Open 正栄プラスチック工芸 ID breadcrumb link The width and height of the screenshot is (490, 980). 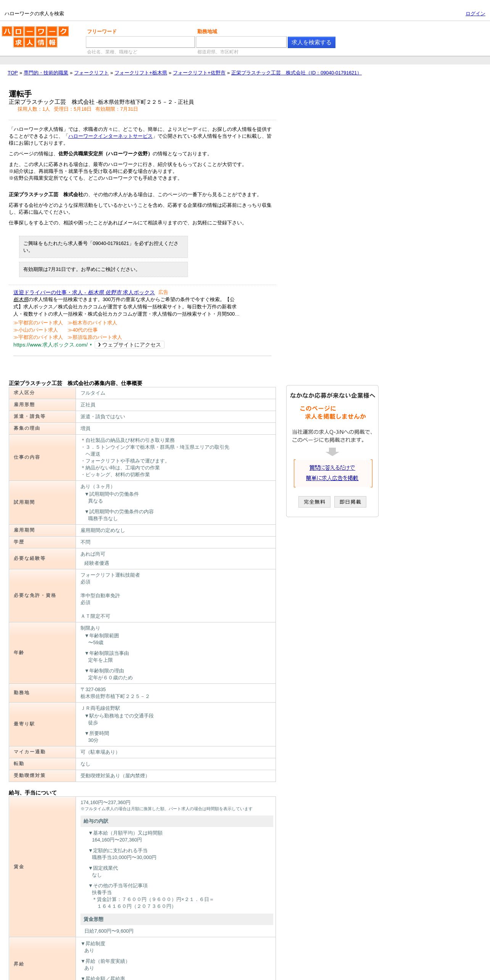296,73
